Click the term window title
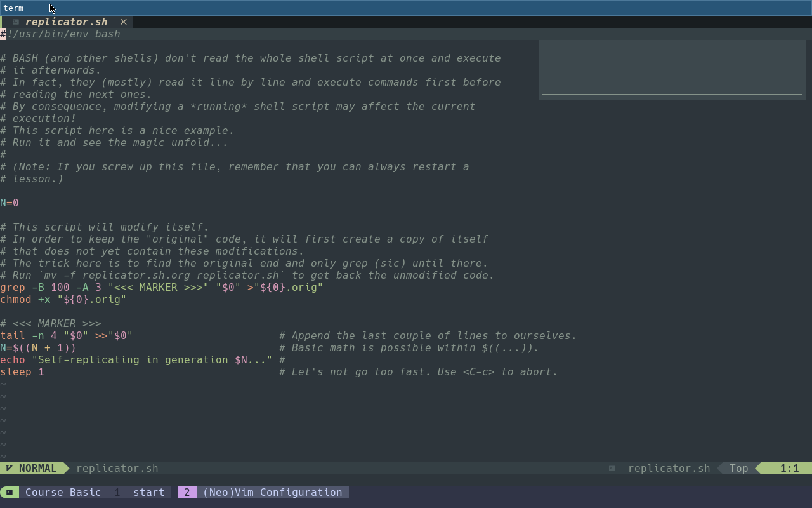812x508 pixels. point(13,8)
